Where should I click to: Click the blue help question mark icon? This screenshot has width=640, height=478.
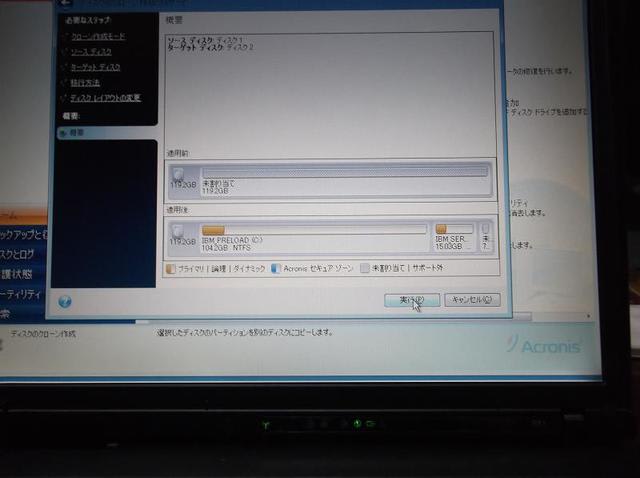[65, 302]
